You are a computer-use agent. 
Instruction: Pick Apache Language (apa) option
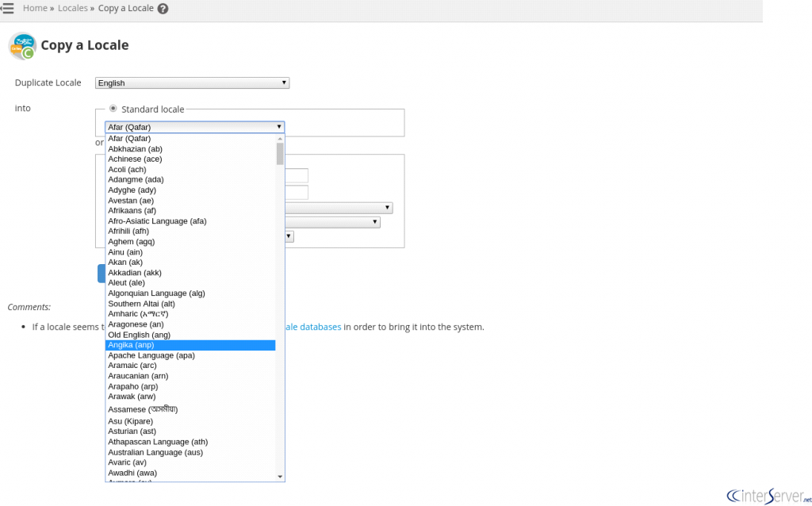[190, 355]
